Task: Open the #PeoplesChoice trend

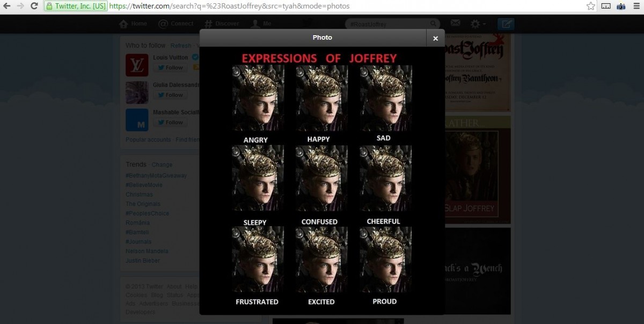Action: pos(147,213)
